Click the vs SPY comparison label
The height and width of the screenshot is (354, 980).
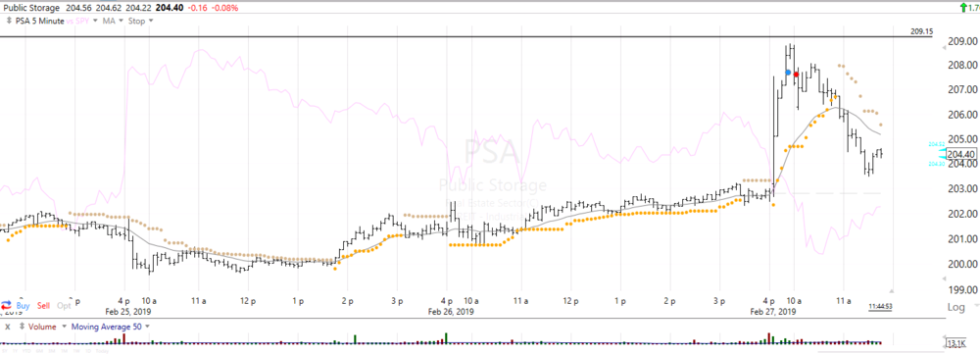point(77,21)
